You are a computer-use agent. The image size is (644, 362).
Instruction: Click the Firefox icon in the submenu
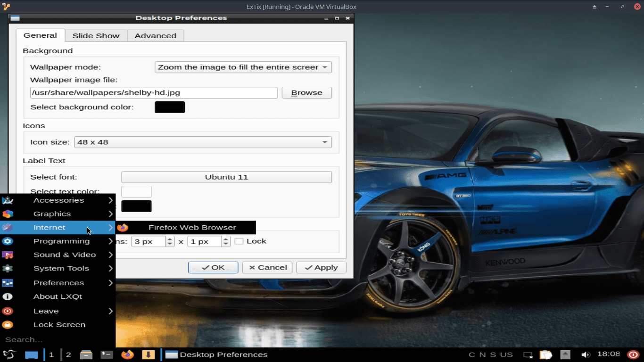[123, 228]
